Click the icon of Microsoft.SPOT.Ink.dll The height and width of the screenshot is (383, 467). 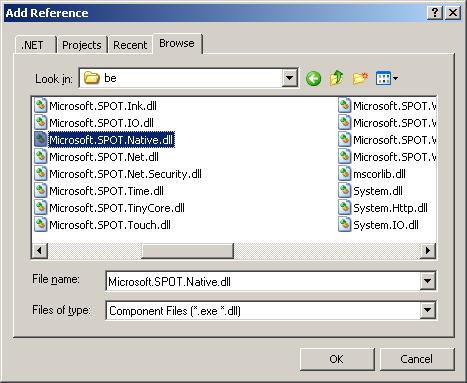coord(41,106)
